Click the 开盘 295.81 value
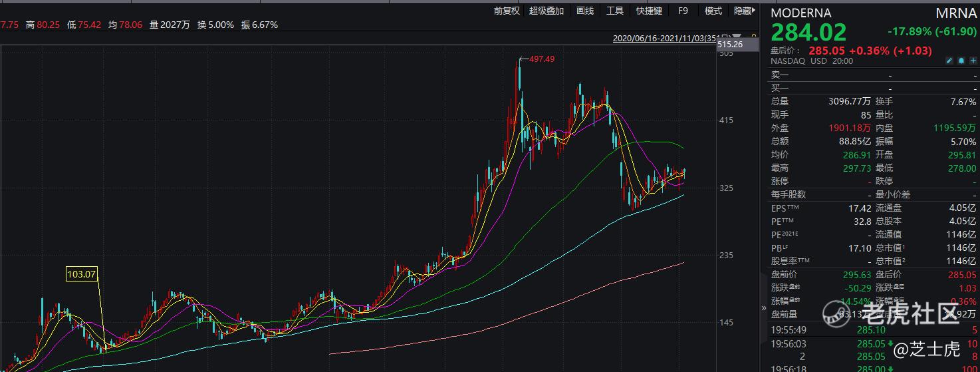This screenshot has height=372, width=980. coord(963,155)
